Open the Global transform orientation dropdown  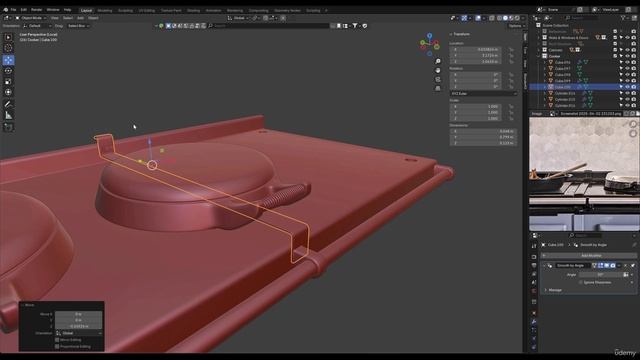point(238,18)
